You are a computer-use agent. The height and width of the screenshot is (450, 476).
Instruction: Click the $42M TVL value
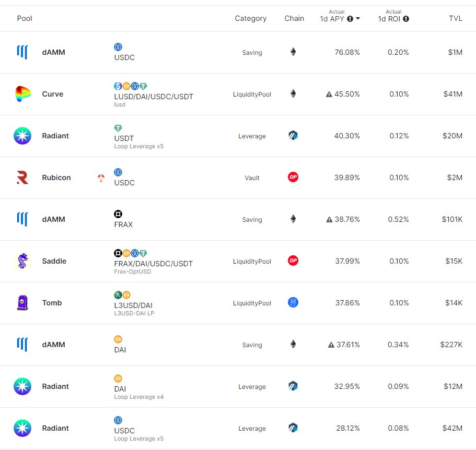click(452, 428)
